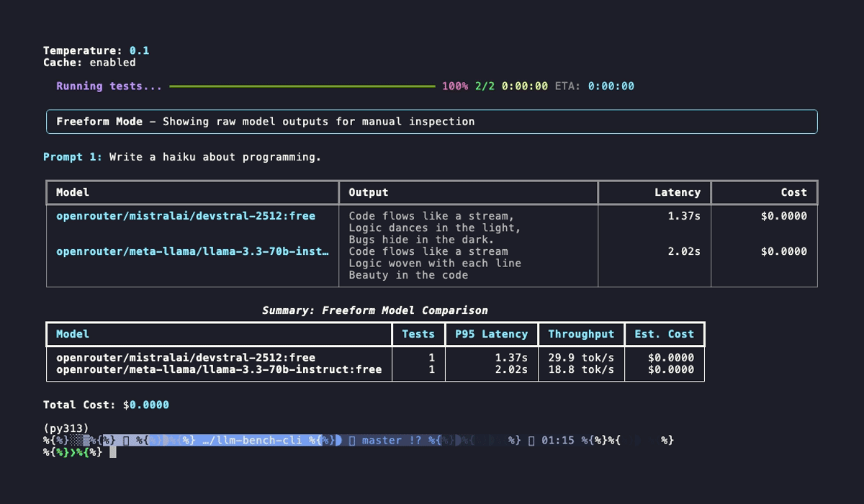Image resolution: width=864 pixels, height=504 pixels.
Task: Click the Total Cost label
Action: 79,405
